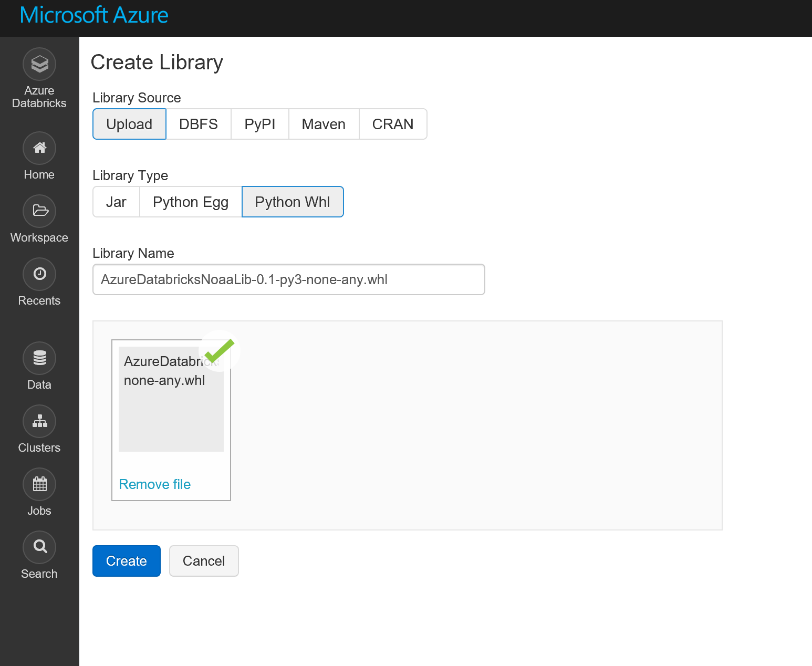This screenshot has width=812, height=666.
Task: Click the Remove file link
Action: pos(155,484)
